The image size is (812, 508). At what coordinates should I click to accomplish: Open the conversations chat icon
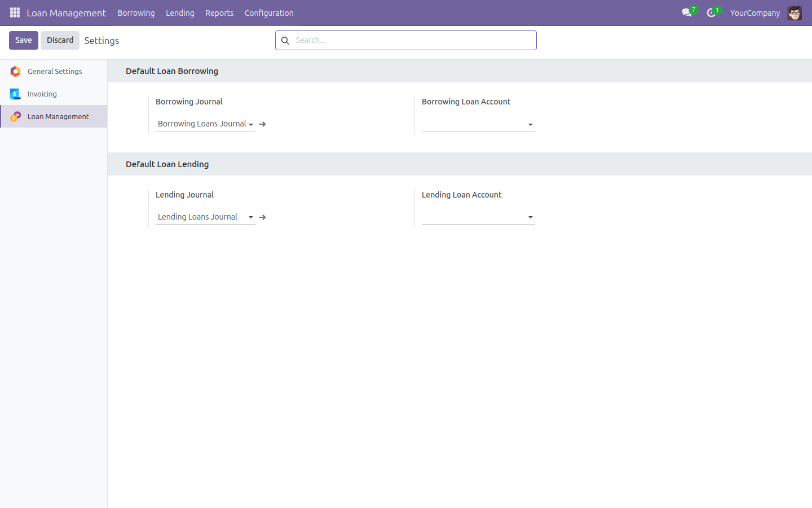point(687,12)
